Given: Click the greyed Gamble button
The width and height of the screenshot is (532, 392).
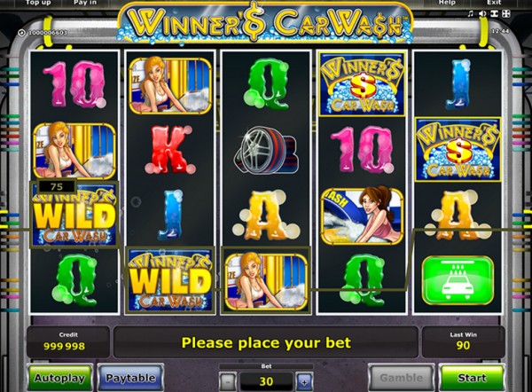Looking at the screenshot, I should (402, 378).
